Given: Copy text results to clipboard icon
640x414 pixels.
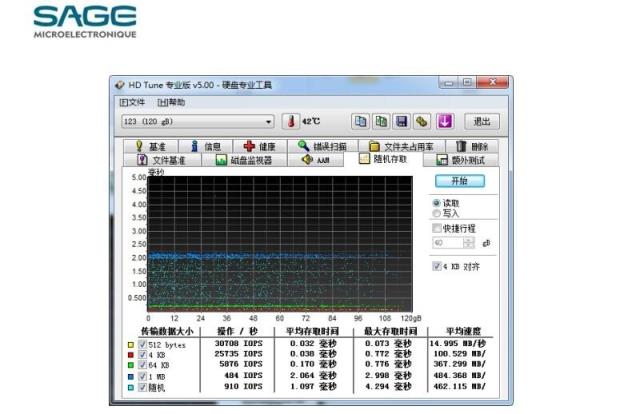Looking at the screenshot, I should 360,121.
